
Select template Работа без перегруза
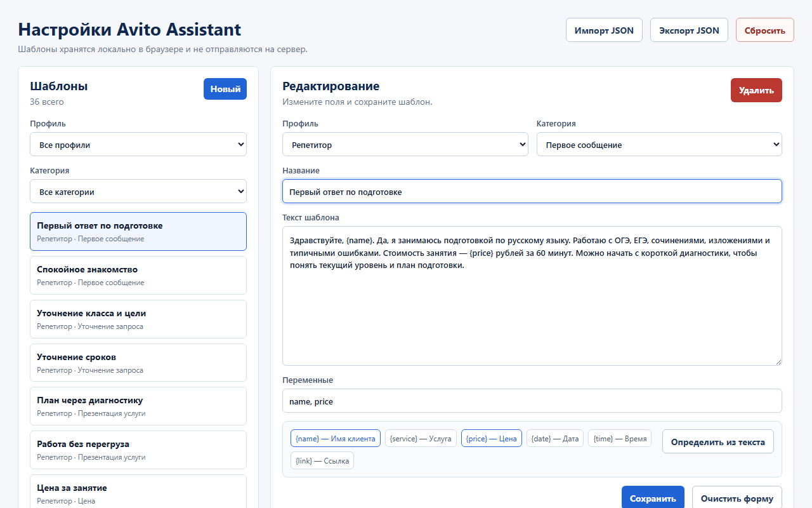point(138,450)
